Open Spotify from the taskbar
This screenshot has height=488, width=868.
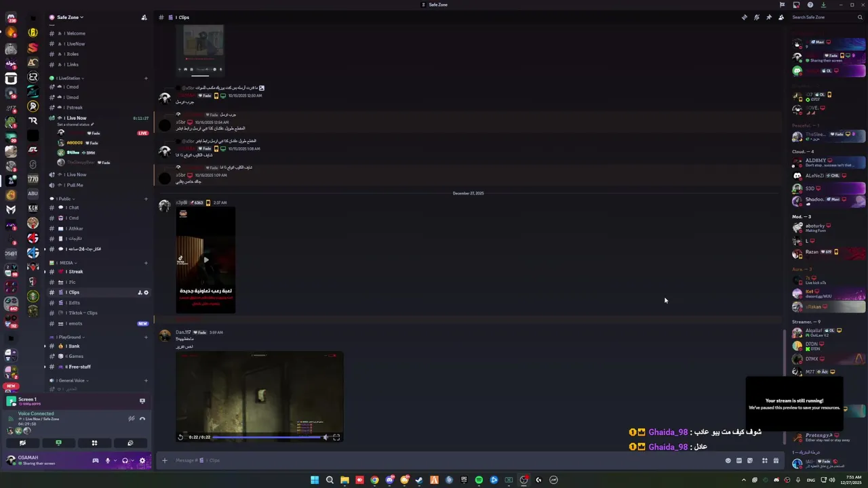pos(479,480)
